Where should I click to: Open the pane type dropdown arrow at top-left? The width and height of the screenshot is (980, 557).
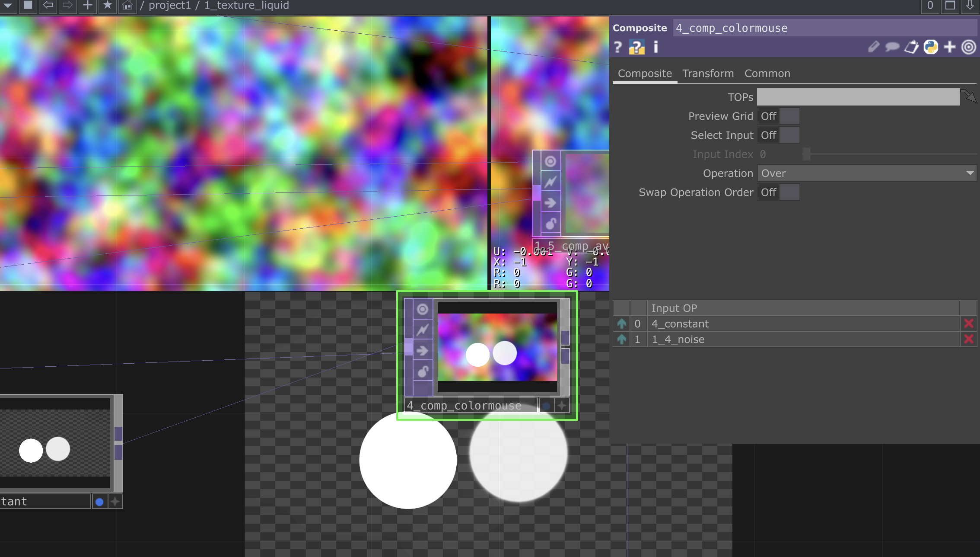pos(8,6)
